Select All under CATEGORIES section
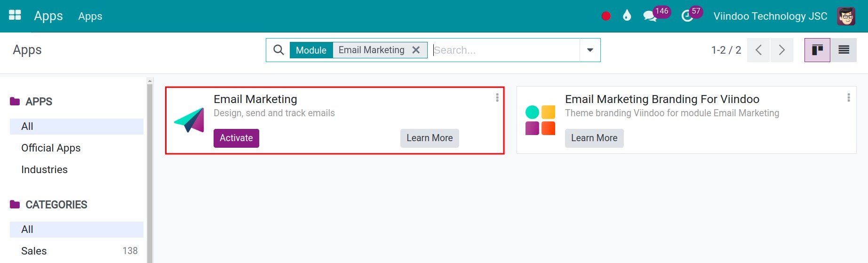 pyautogui.click(x=77, y=229)
